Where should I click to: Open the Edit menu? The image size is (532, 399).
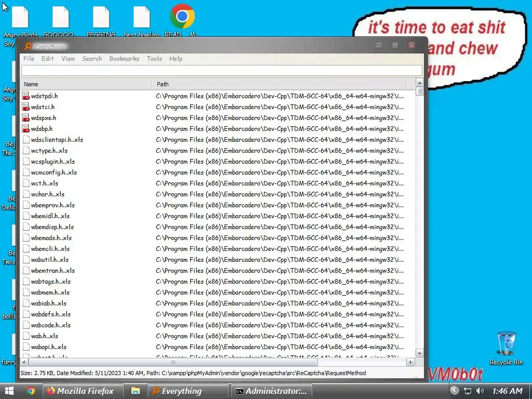[47, 59]
